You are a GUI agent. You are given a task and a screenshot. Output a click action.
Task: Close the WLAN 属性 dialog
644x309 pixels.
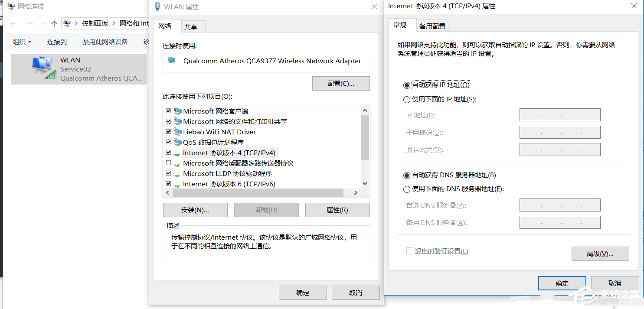tap(375, 7)
